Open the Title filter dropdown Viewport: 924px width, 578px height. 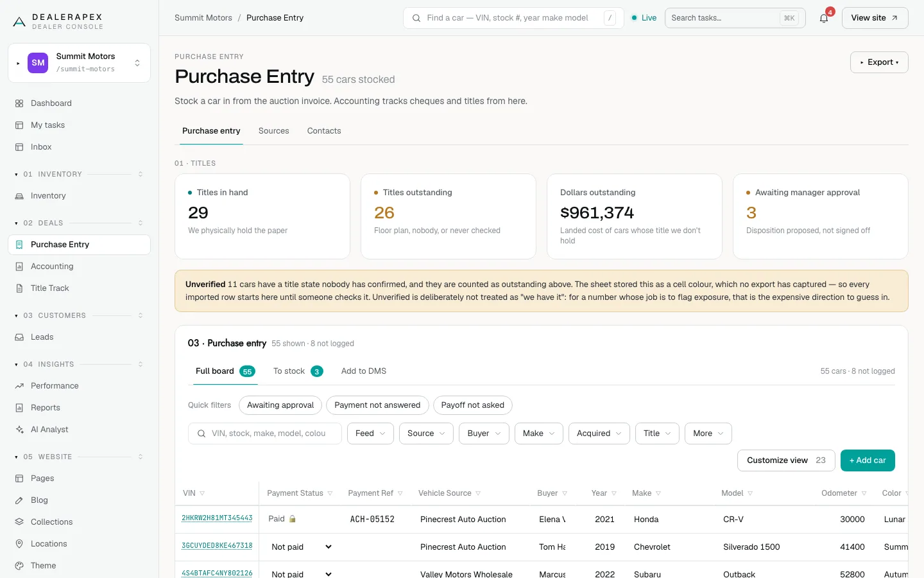658,433
